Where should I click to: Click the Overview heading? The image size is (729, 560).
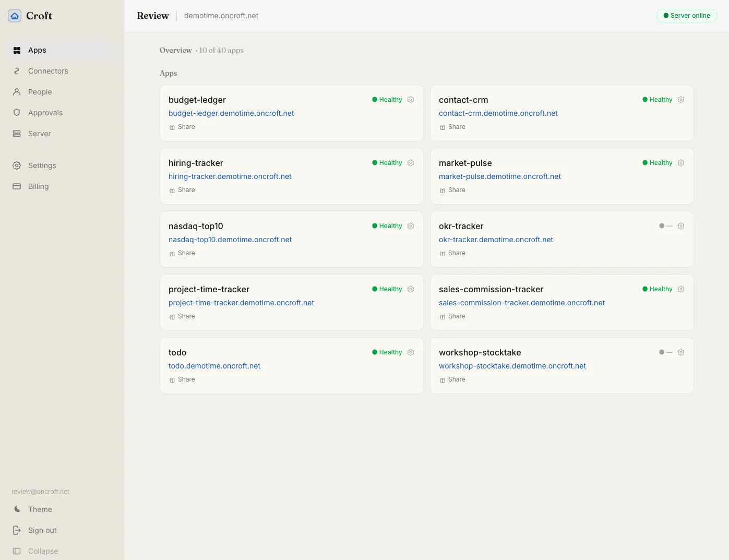(176, 50)
